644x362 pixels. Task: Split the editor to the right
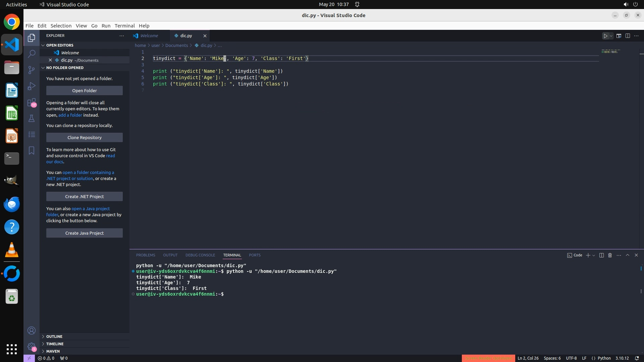[628, 36]
